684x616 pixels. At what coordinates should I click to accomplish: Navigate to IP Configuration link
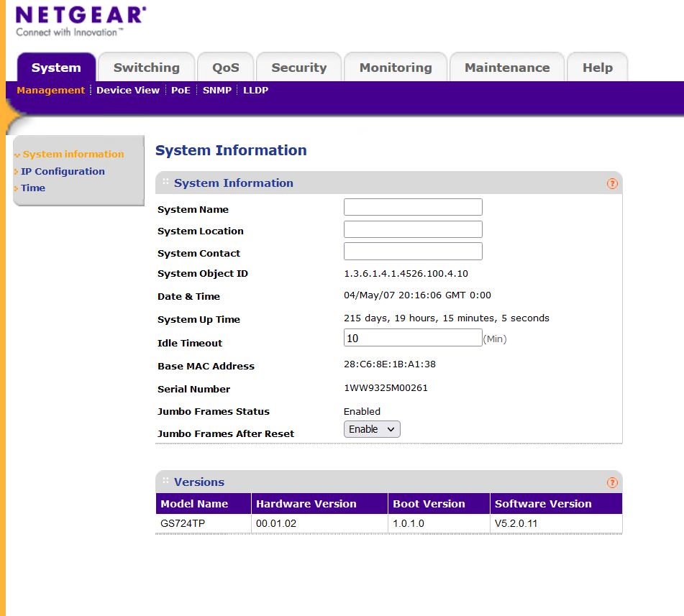(x=63, y=171)
